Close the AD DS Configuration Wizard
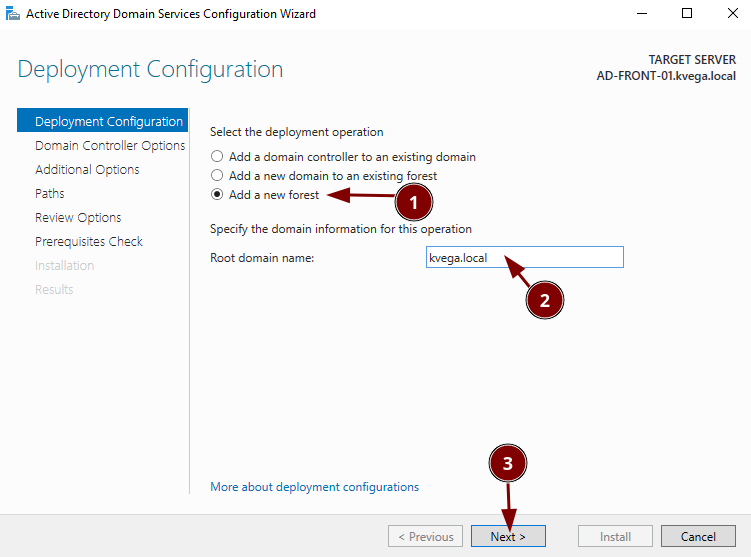751x557 pixels. click(x=732, y=14)
